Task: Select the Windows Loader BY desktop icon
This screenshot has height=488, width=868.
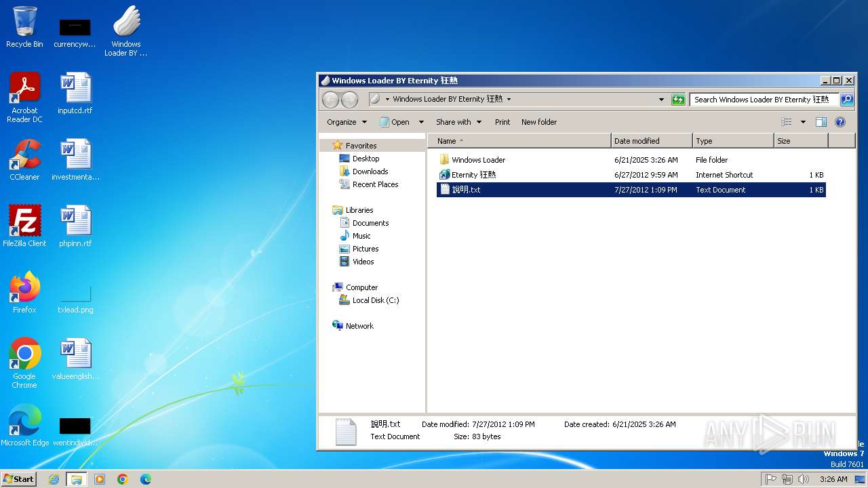Action: [126, 31]
